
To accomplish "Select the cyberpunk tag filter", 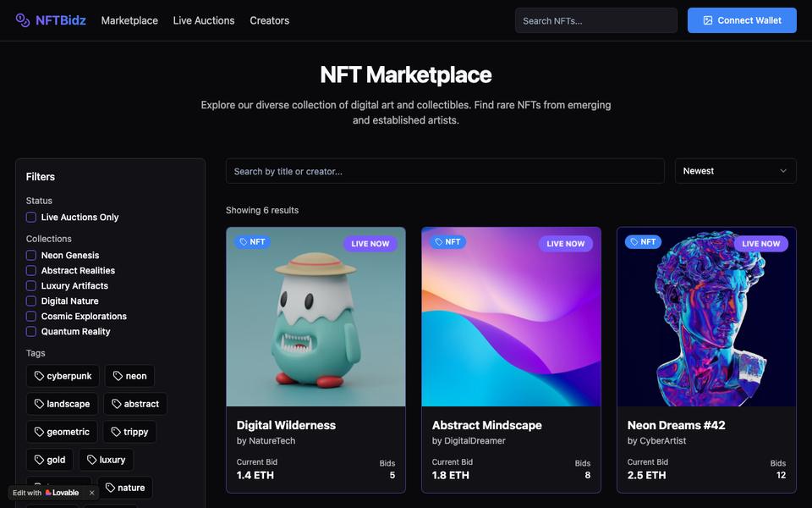I will click(x=63, y=376).
